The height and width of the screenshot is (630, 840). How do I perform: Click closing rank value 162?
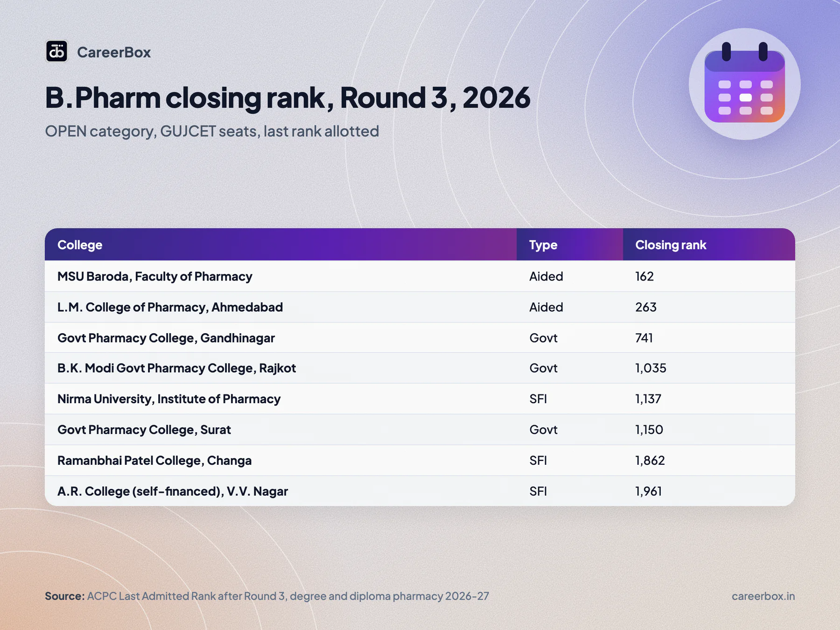click(x=644, y=276)
